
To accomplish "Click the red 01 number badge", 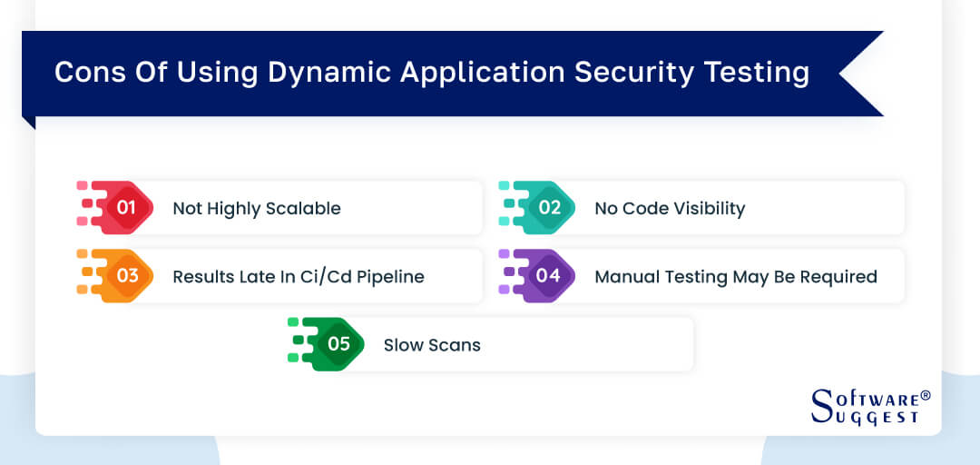I will (127, 208).
